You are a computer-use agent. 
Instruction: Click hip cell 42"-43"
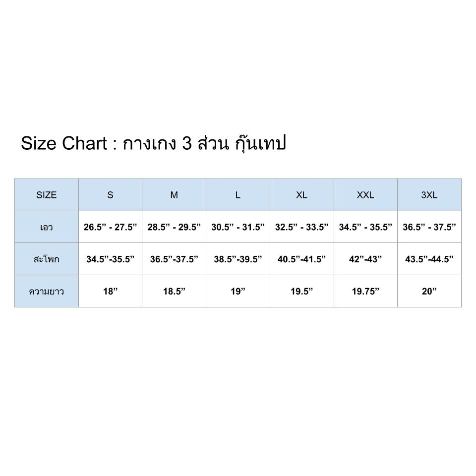click(x=365, y=259)
